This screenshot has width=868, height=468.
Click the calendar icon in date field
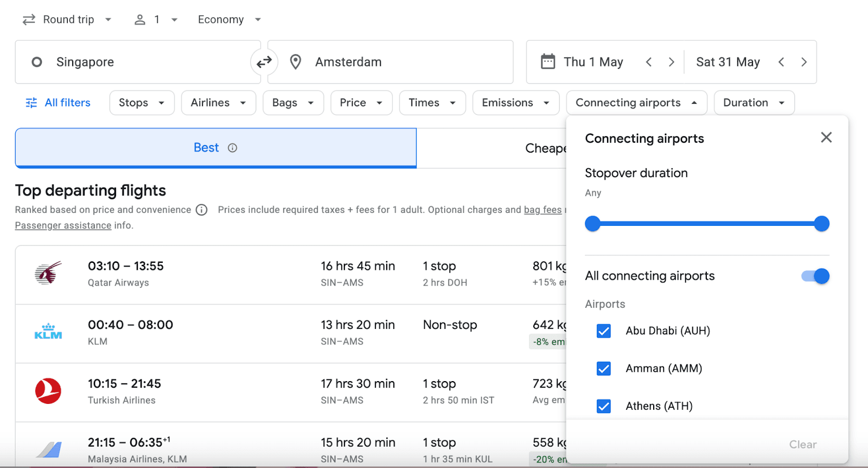(x=548, y=61)
